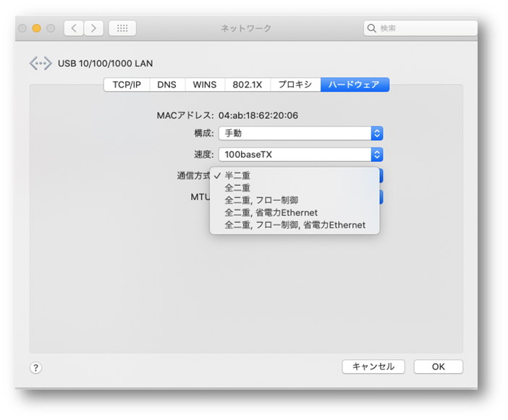Click the 通信方式 label
The width and height of the screenshot is (508, 420).
coord(193,176)
